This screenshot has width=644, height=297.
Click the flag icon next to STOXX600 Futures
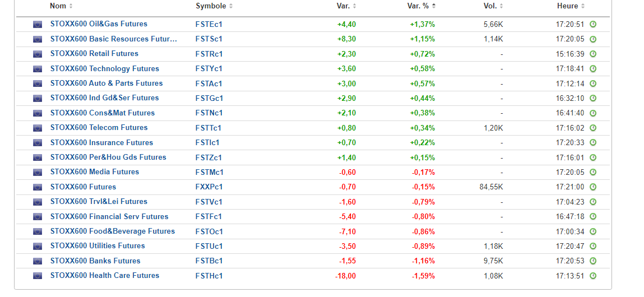coord(38,187)
